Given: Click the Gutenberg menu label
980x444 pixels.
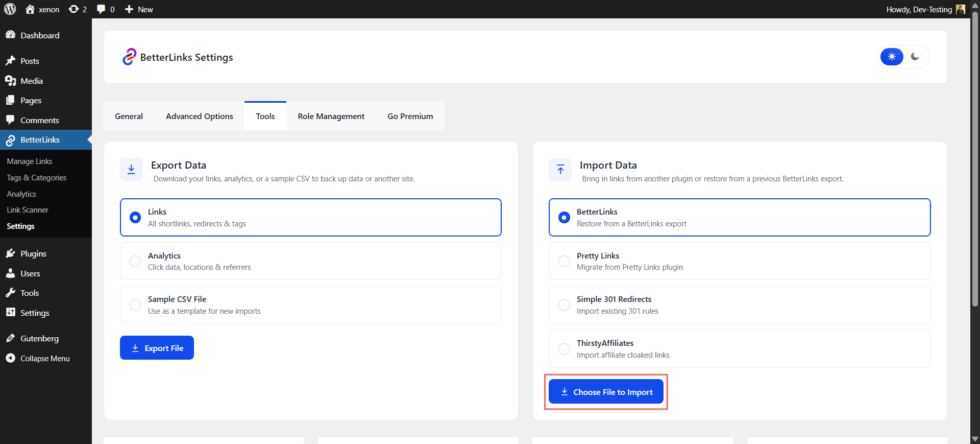Looking at the screenshot, I should [39, 338].
